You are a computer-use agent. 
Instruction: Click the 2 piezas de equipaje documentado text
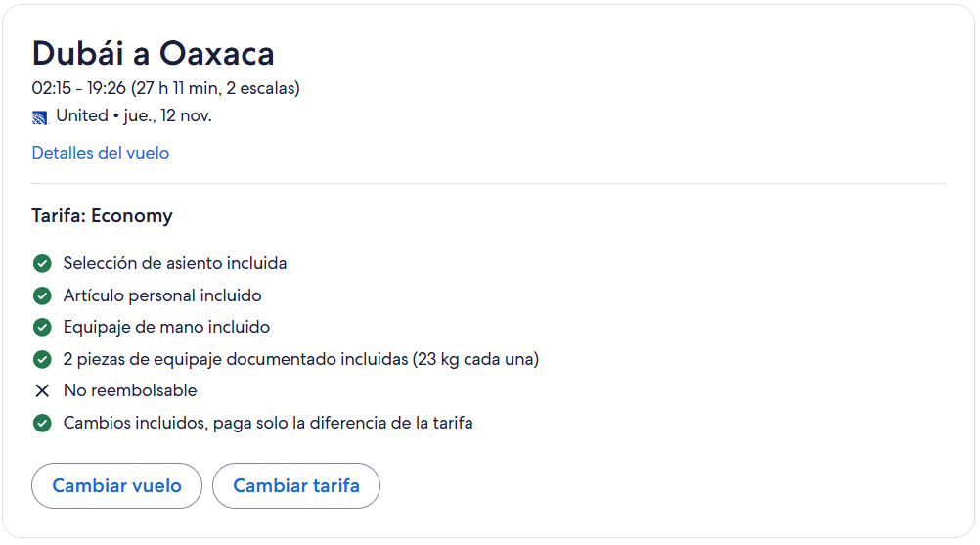pos(301,359)
